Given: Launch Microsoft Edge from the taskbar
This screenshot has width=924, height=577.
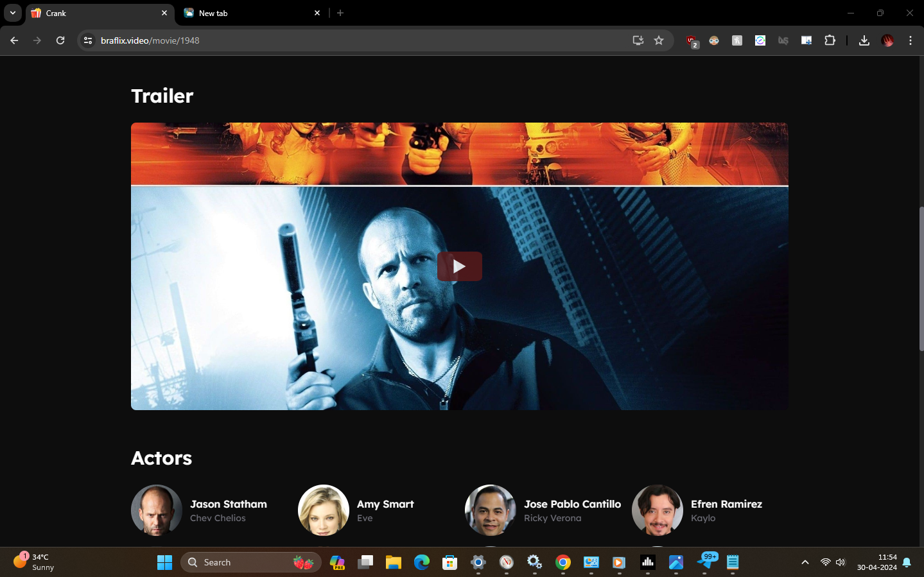Looking at the screenshot, I should tap(422, 562).
